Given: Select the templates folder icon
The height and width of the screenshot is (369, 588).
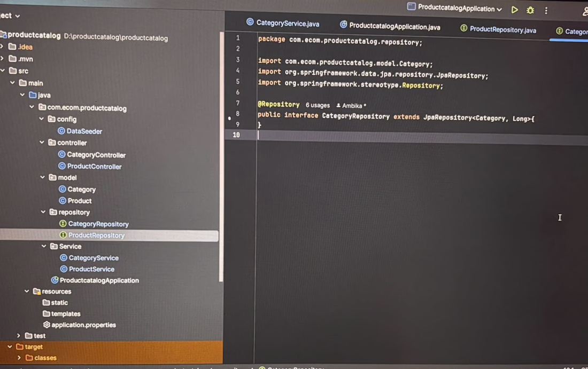Looking at the screenshot, I should 47,313.
